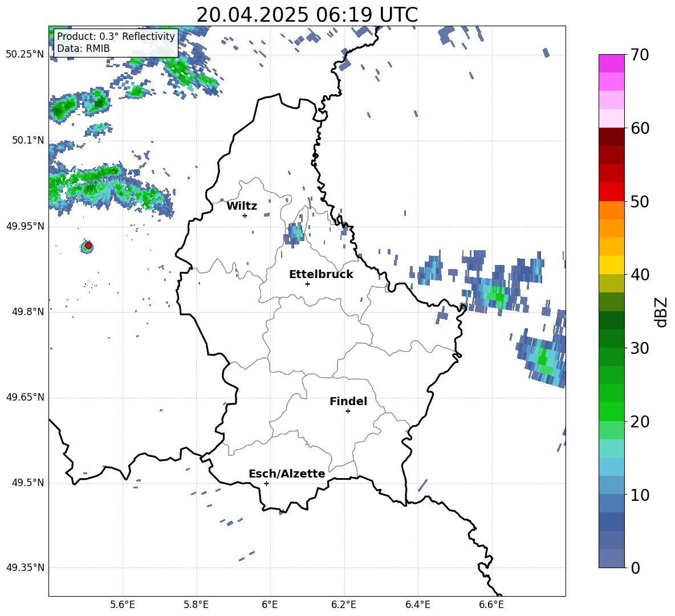The height and width of the screenshot is (616, 675).
Task: Click the Findel station label
Action: click(x=348, y=401)
